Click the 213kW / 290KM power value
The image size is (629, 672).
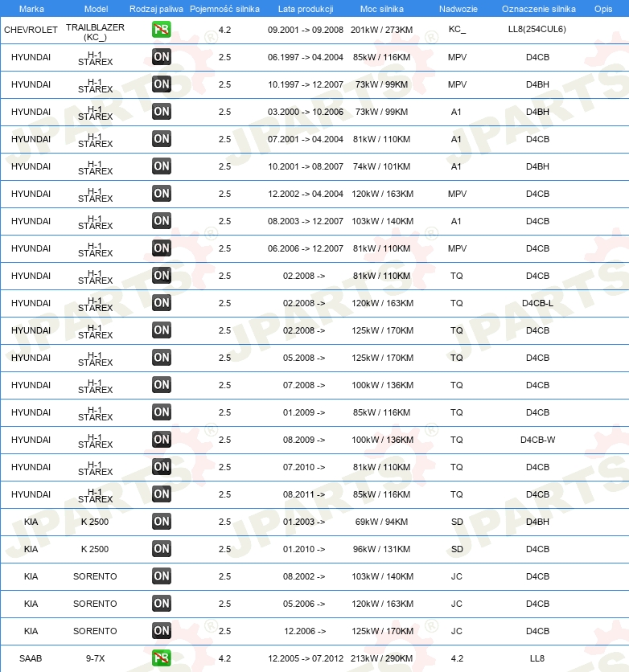pos(381,658)
